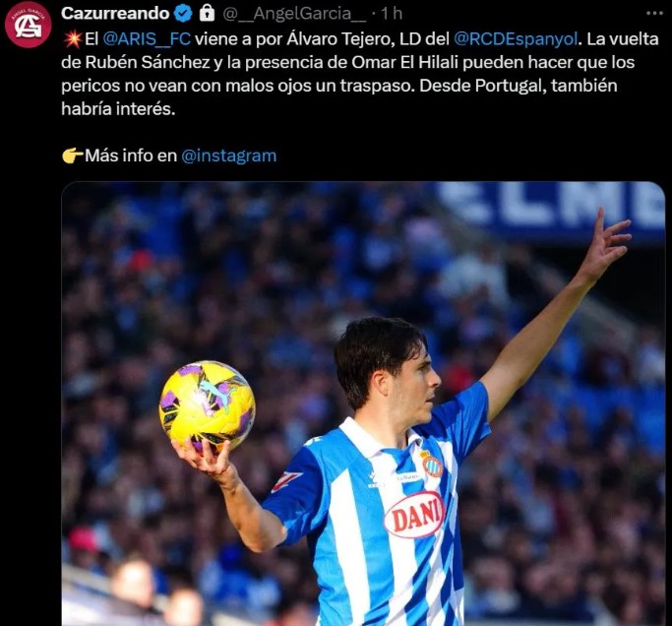Follow the @ARIS_FC mention
The image size is (672, 626).
pyautogui.click(x=147, y=39)
